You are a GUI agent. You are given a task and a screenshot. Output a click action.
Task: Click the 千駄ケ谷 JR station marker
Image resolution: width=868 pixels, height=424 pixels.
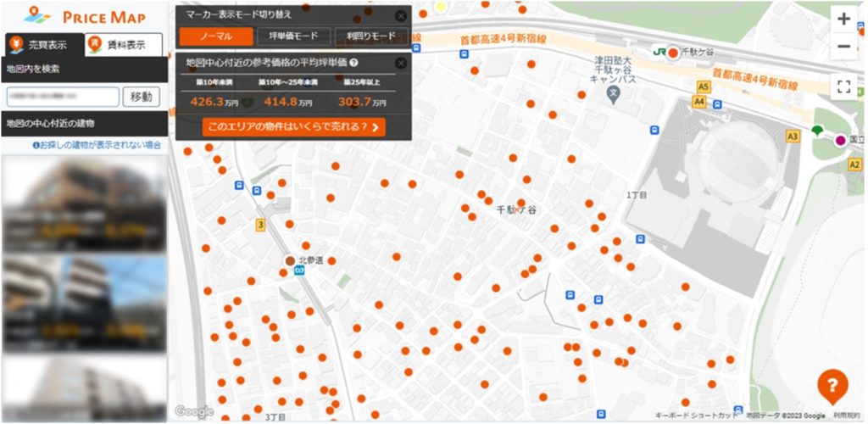click(x=673, y=53)
